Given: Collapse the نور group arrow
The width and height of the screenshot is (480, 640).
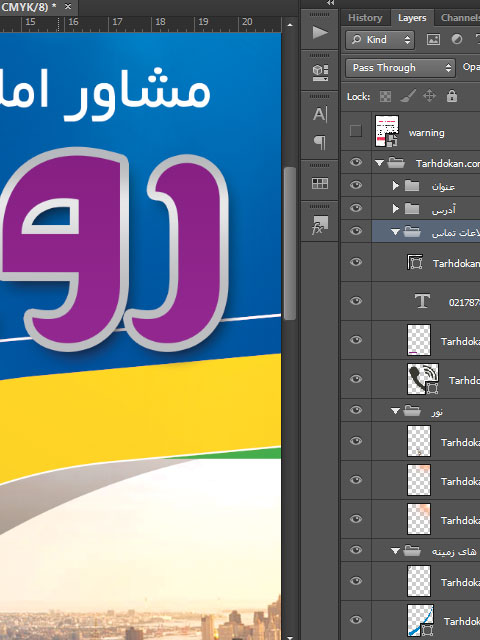Looking at the screenshot, I should coord(395,411).
